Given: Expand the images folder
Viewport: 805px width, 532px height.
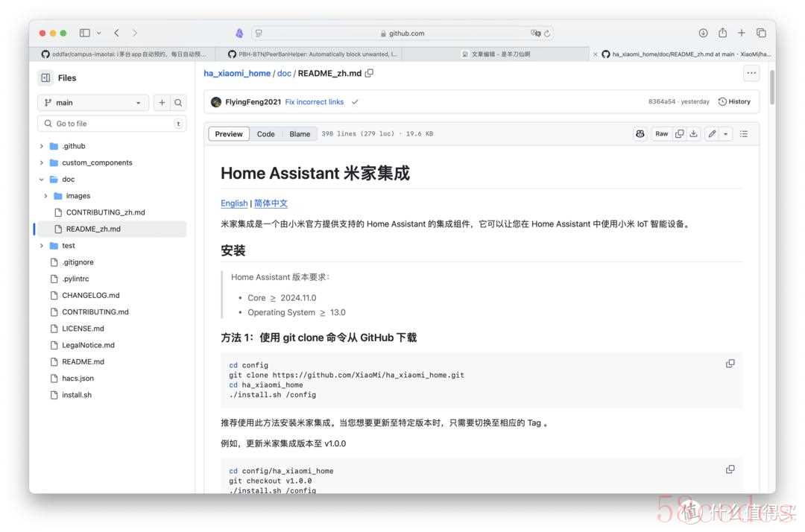Looking at the screenshot, I should (45, 196).
